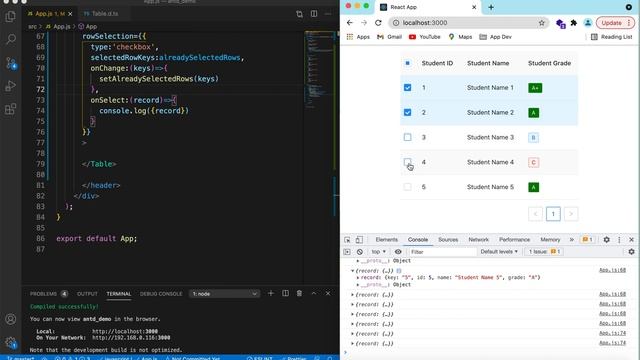Open console context 'top' dropdown
Image resolution: width=640 pixels, height=360 pixels.
point(378,252)
